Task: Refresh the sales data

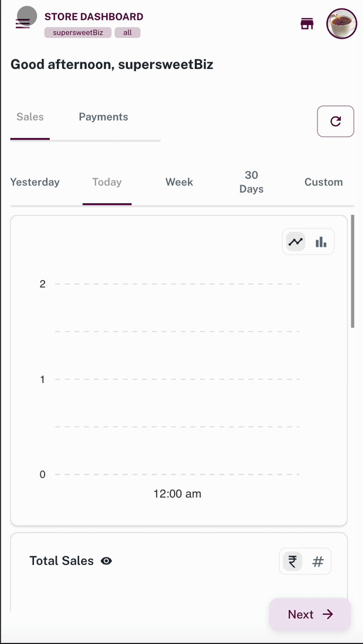Action: [335, 121]
